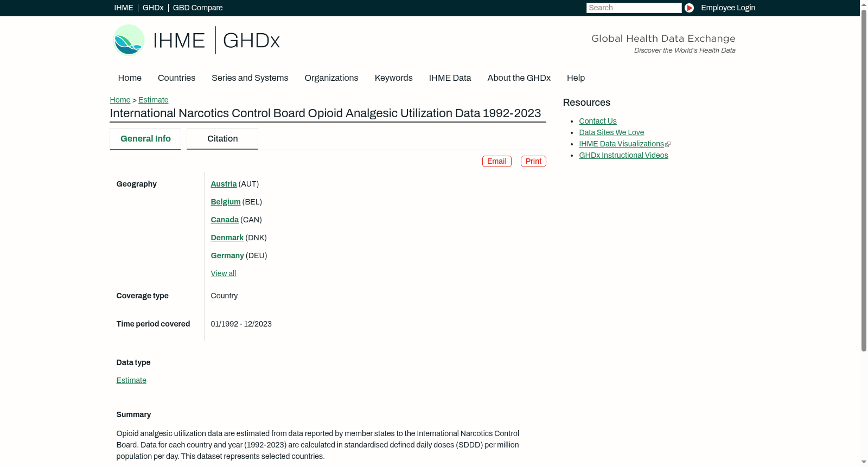Click the IHME leaf logo
The image size is (868, 467).
129,40
